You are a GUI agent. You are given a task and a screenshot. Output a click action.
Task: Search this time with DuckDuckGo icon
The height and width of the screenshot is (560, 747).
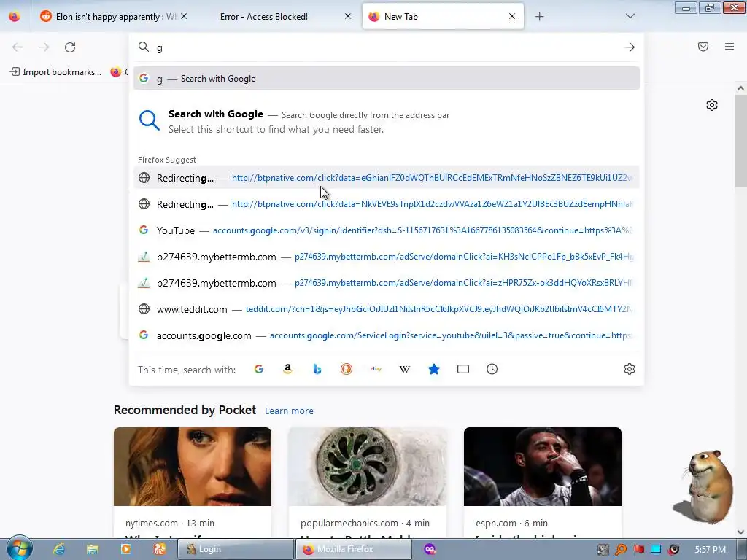point(347,369)
